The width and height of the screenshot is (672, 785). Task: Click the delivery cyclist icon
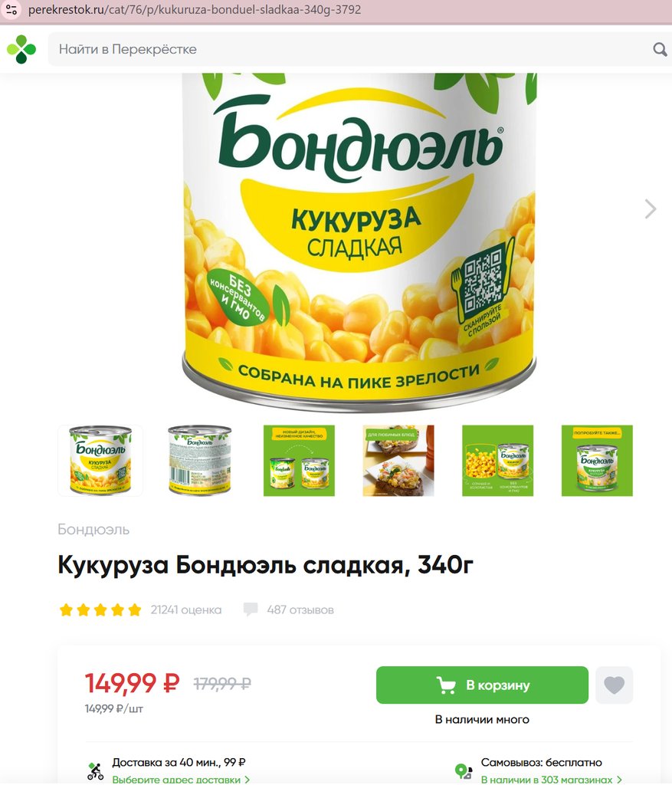95,771
